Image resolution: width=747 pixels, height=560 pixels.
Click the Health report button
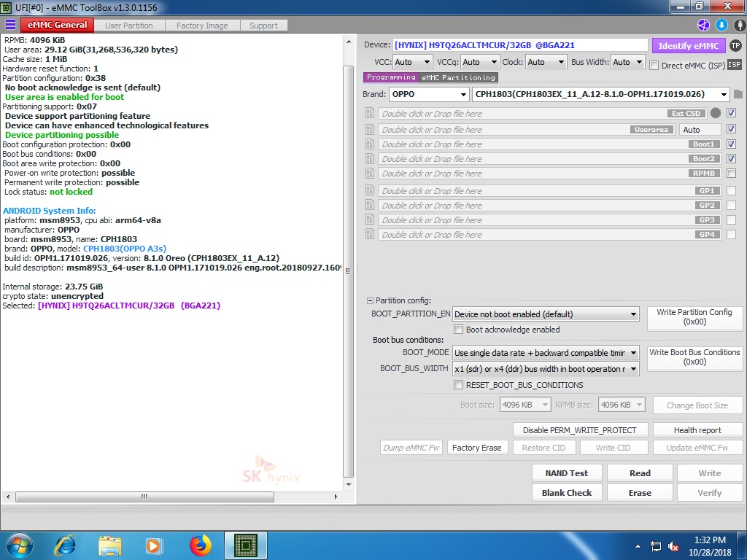[697, 430]
